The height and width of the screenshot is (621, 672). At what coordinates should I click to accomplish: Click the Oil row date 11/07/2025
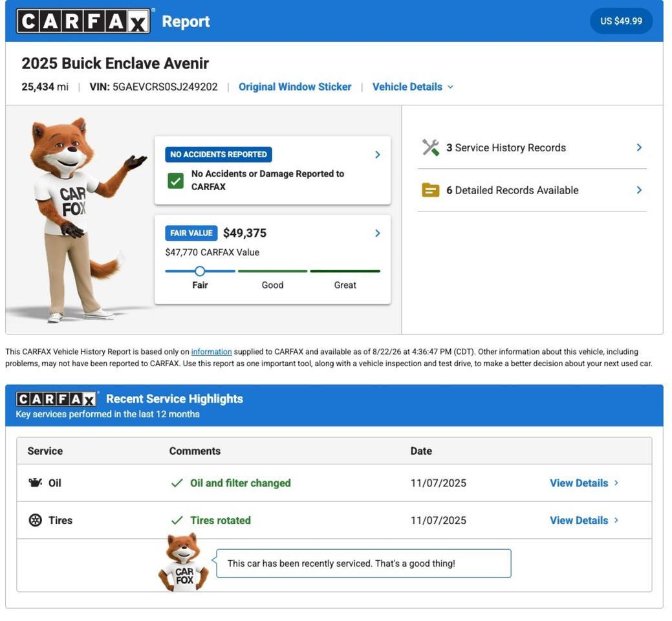[x=438, y=483]
